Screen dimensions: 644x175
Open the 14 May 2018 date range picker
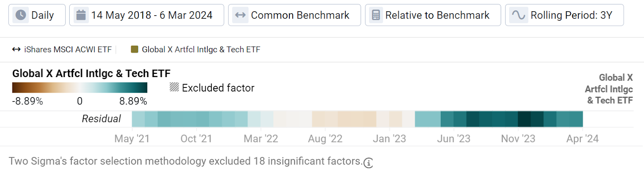pos(147,15)
